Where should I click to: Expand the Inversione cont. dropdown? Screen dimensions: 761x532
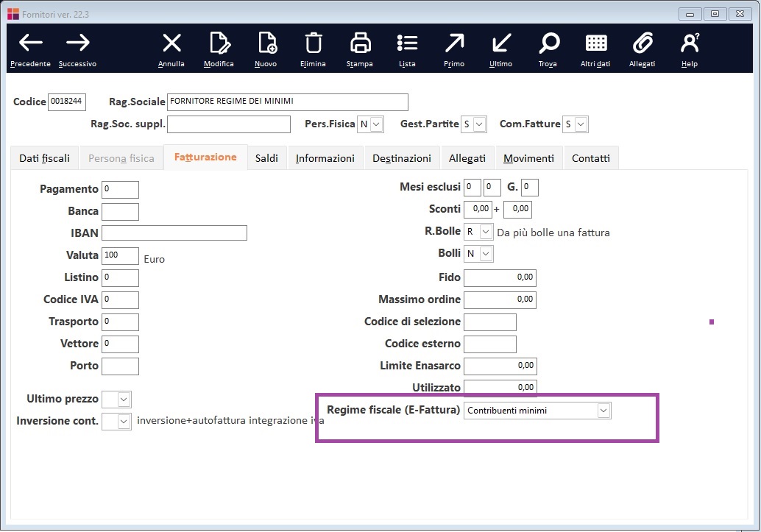[124, 422]
